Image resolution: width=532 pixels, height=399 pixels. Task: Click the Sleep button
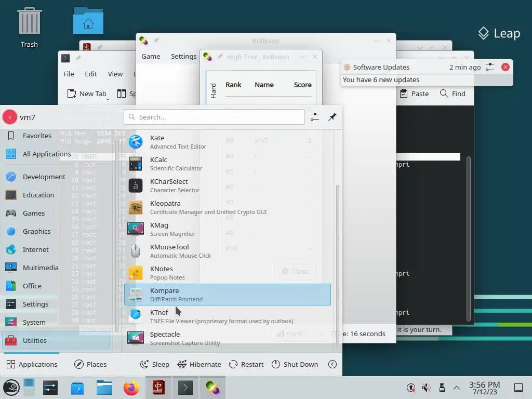click(x=155, y=364)
